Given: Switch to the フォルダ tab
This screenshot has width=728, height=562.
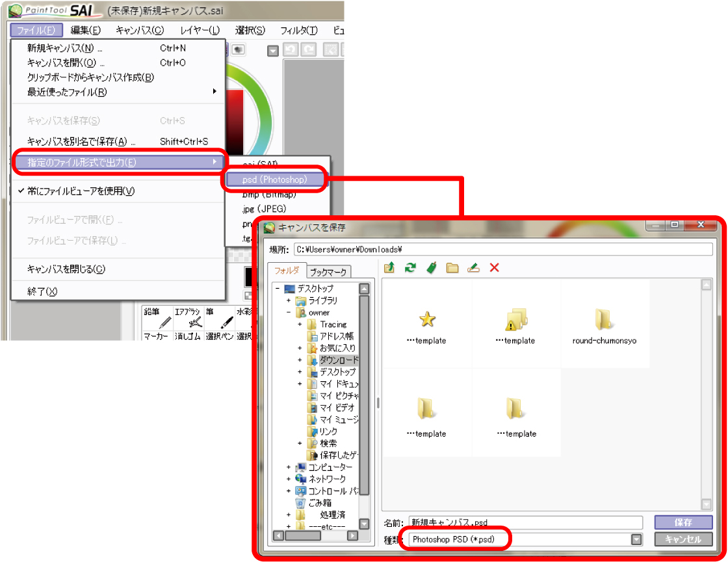Looking at the screenshot, I should tap(287, 271).
